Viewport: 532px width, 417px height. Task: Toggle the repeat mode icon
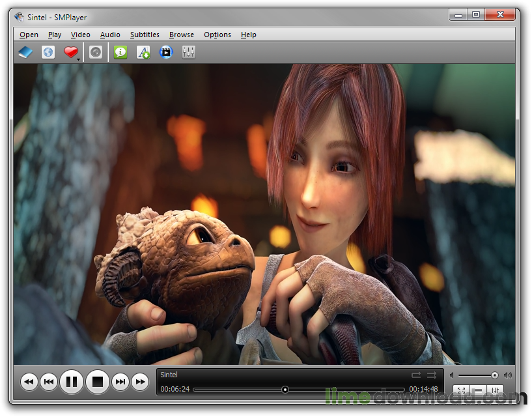[x=416, y=375]
